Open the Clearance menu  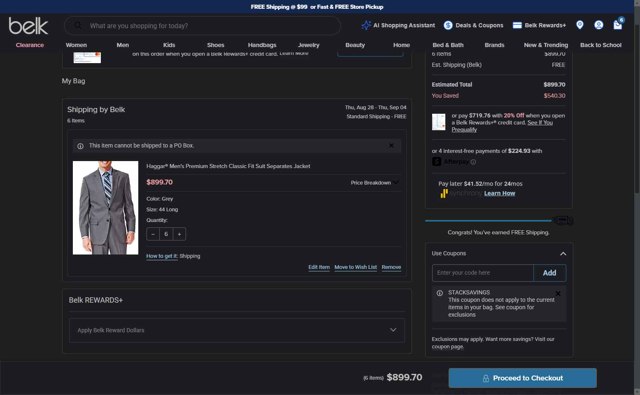(30, 45)
